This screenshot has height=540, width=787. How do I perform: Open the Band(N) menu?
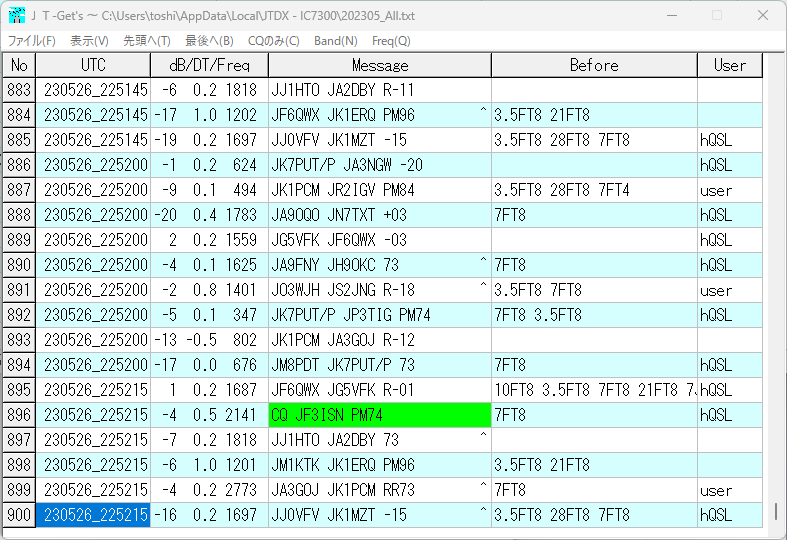336,41
